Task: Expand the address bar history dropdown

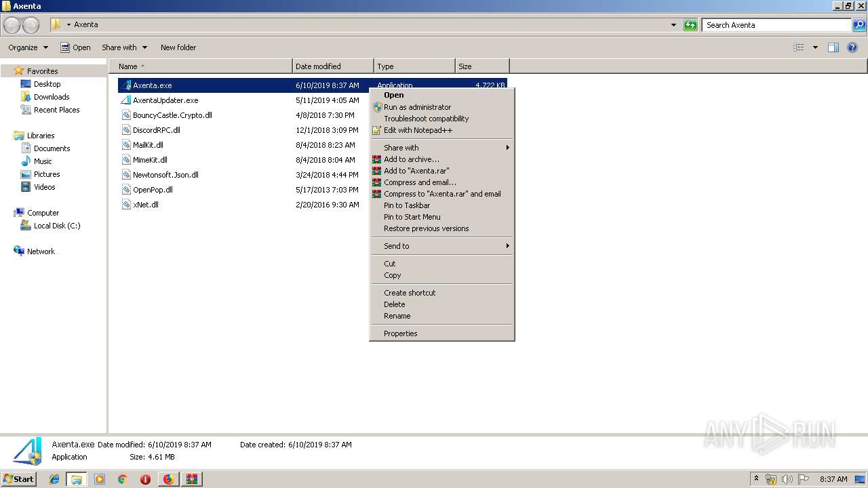Action: coord(673,25)
